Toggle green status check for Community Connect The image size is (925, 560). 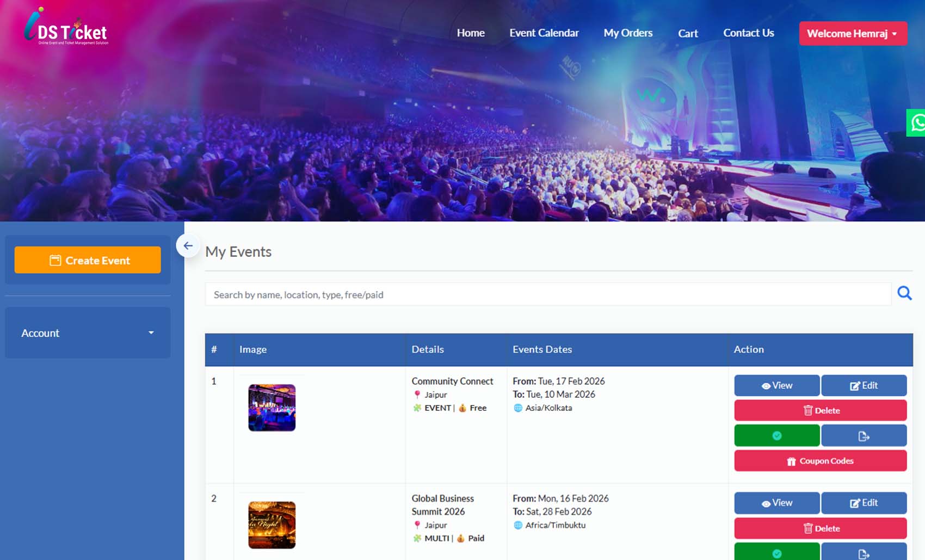776,436
